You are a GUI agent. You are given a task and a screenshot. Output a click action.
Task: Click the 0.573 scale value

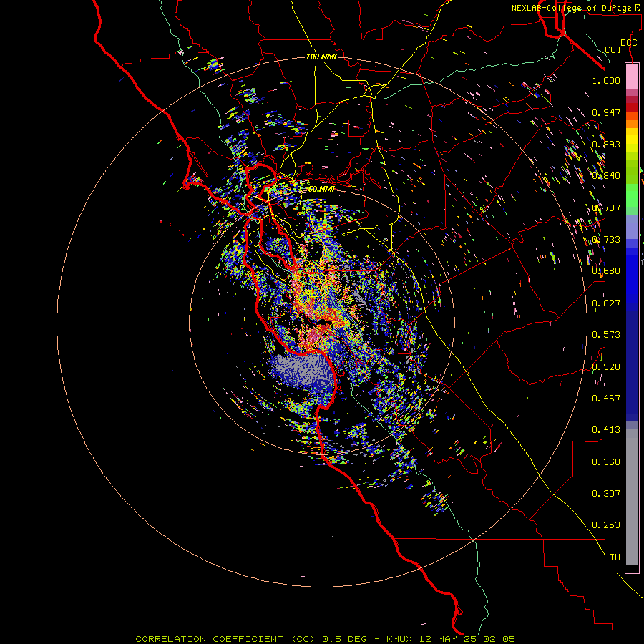click(606, 335)
